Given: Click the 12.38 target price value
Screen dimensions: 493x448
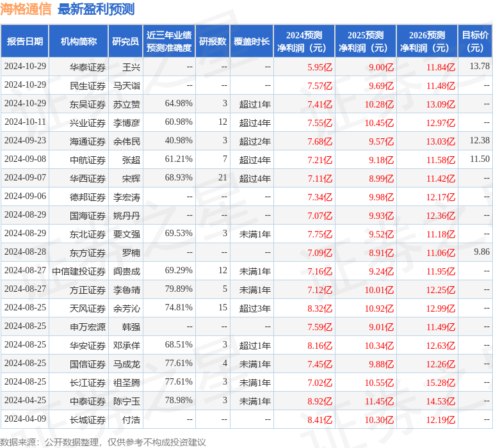Looking at the screenshot, I should pos(480,140).
